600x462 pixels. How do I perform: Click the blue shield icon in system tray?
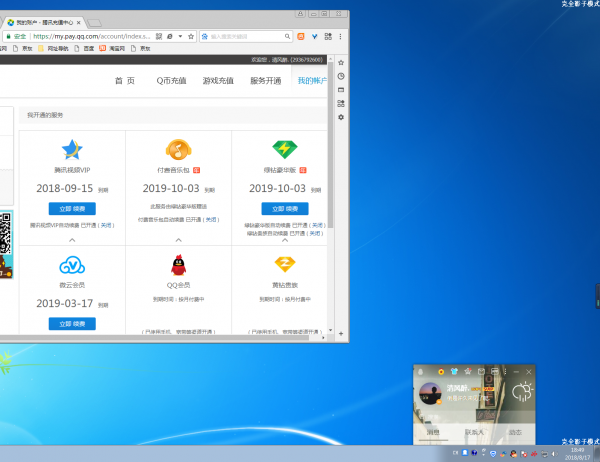coord(493,454)
